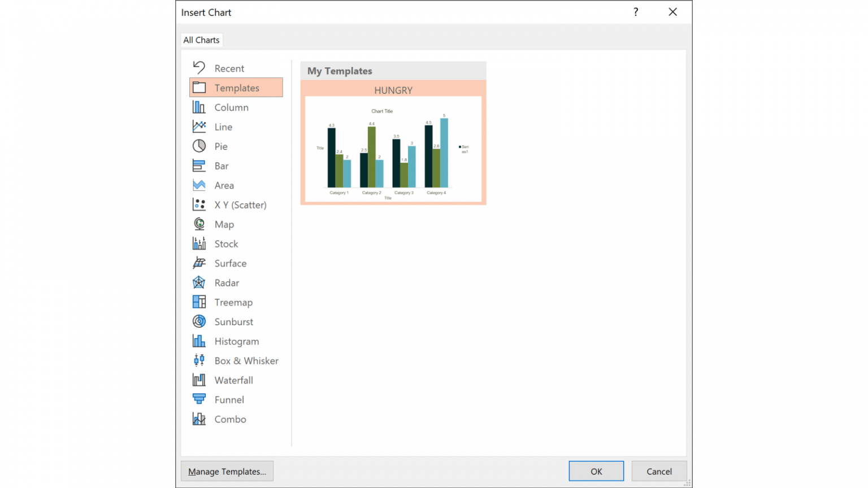The image size is (868, 488).
Task: Choose the Treemap chart icon
Action: point(199,302)
